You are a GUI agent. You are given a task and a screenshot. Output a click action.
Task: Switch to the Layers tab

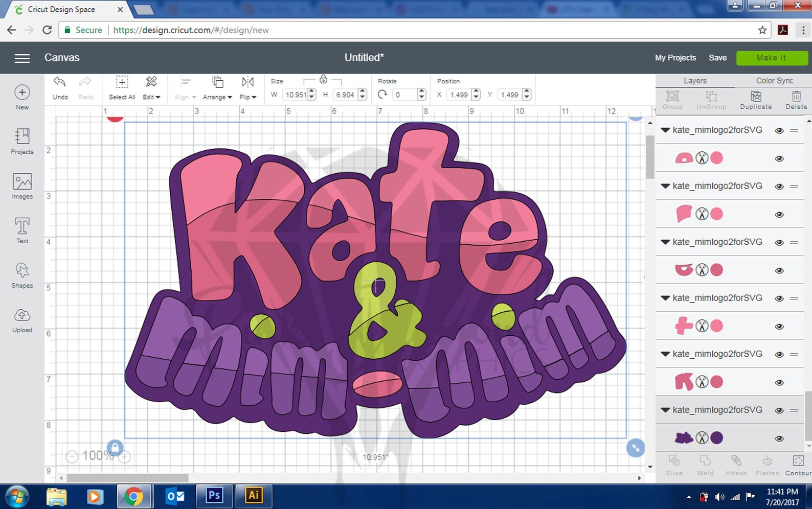point(695,81)
